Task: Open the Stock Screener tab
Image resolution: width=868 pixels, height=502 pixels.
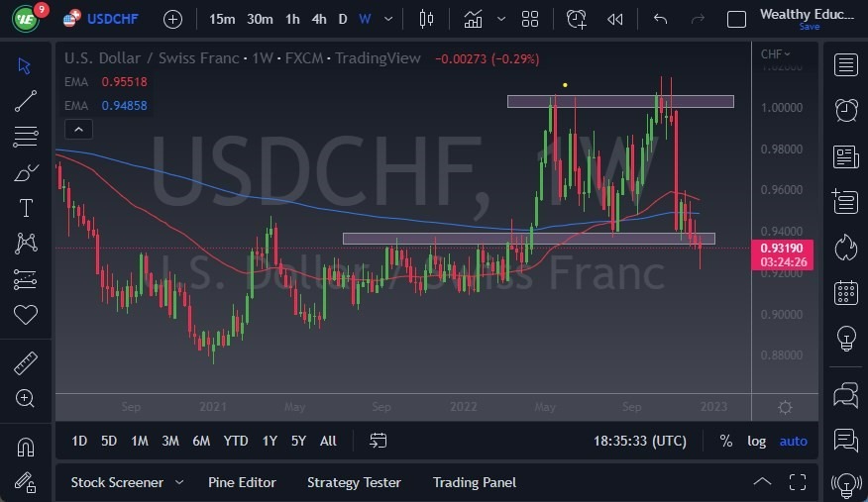Action: pos(117,482)
